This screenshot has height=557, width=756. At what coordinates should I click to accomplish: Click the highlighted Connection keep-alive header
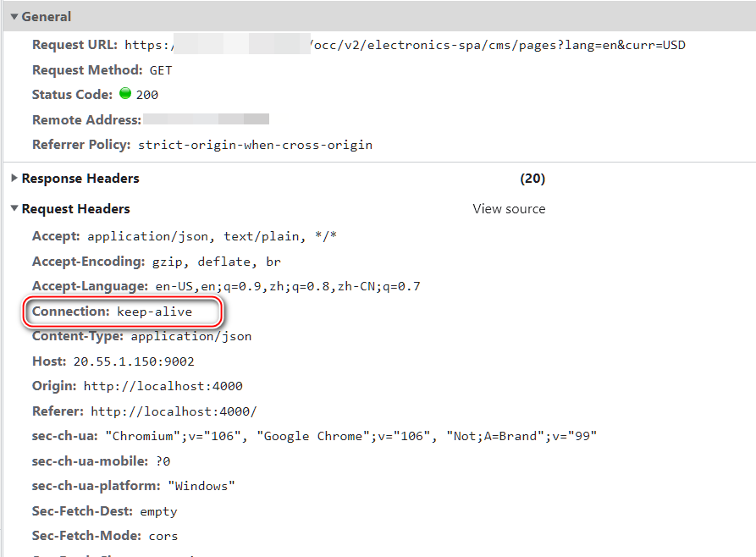123,312
